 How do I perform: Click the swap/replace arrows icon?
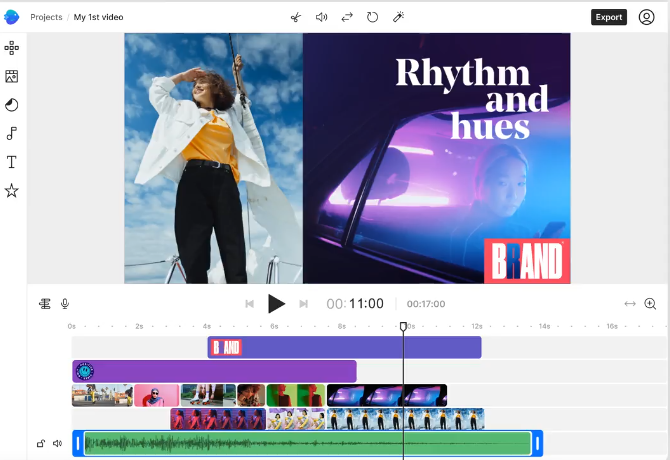click(347, 17)
